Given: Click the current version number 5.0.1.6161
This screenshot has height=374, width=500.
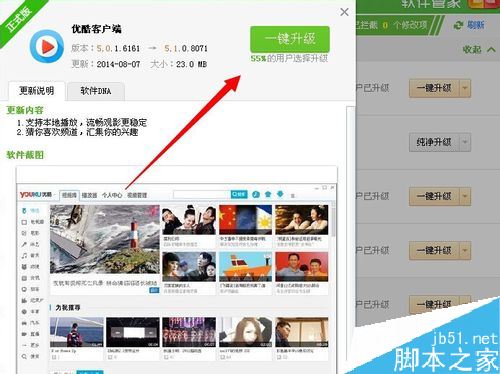Looking at the screenshot, I should [118, 49].
